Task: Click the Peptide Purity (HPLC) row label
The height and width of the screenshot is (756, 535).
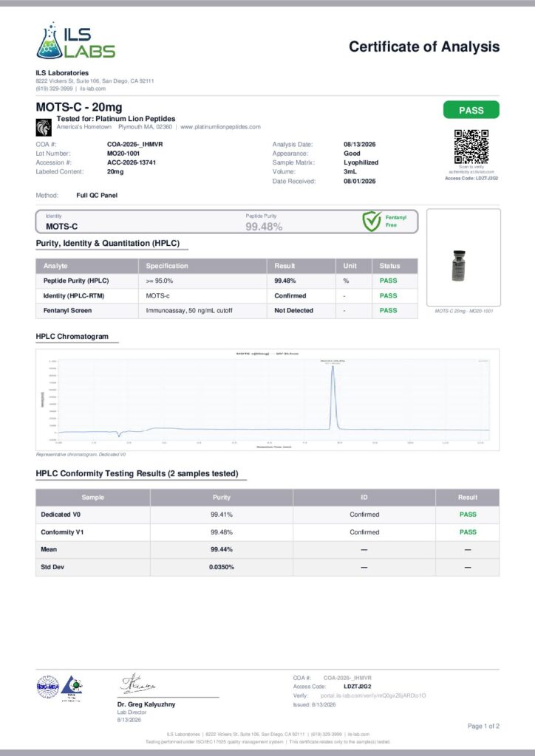Action: point(76,281)
